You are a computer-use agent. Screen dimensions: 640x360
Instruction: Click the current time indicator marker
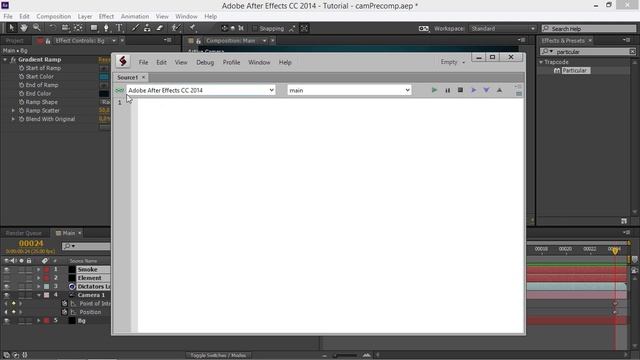click(x=615, y=251)
